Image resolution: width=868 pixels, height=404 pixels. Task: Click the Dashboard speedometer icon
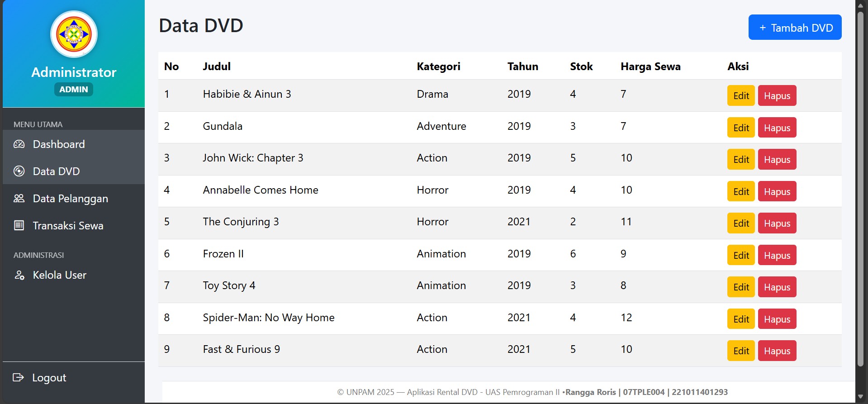coord(19,144)
